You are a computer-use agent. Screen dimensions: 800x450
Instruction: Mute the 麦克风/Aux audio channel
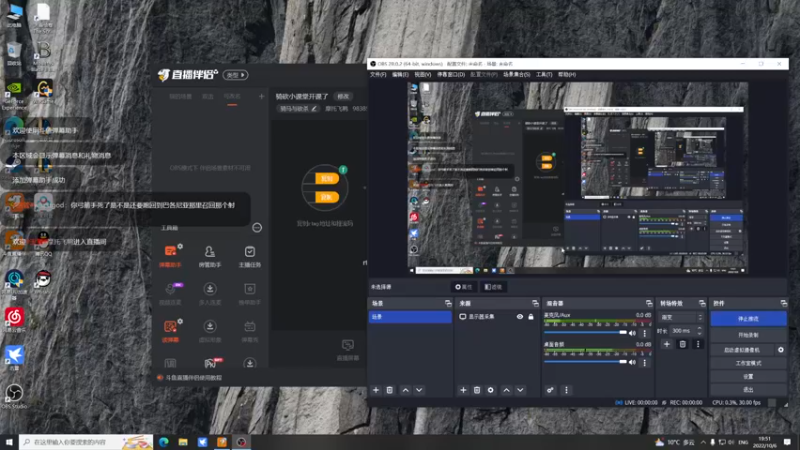(x=633, y=333)
